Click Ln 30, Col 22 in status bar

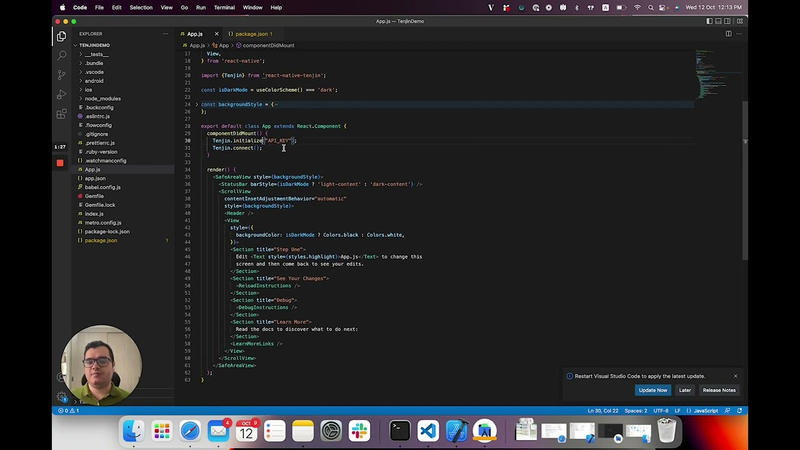click(603, 411)
